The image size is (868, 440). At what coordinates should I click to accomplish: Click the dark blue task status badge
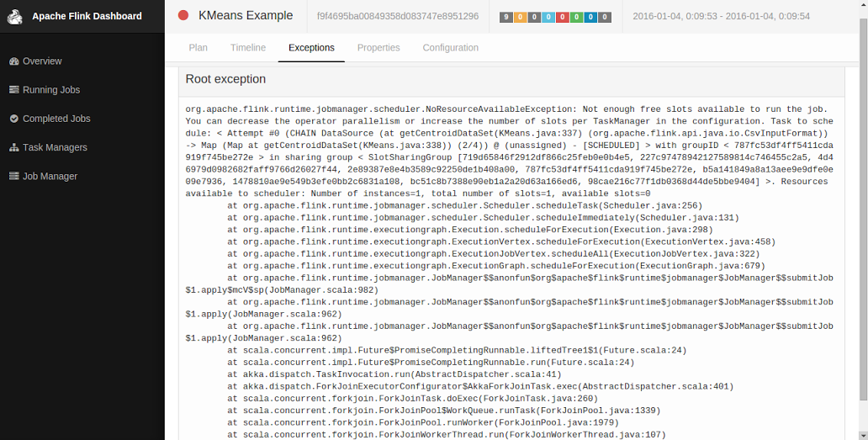click(x=590, y=17)
